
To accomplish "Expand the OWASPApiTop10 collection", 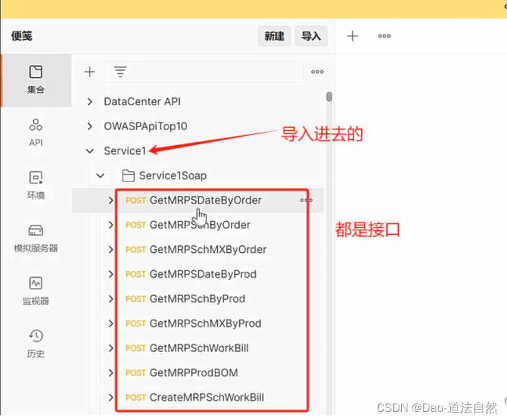I will pyautogui.click(x=90, y=126).
